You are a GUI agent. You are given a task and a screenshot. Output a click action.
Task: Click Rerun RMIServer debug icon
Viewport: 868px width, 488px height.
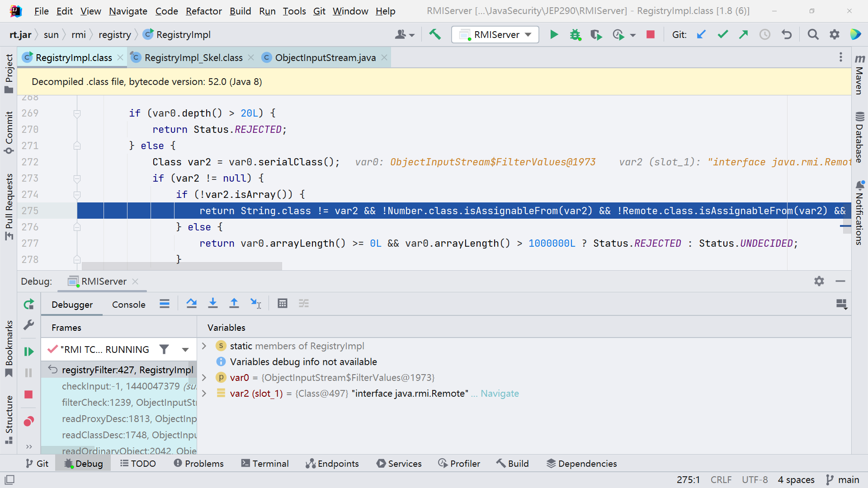tap(28, 304)
